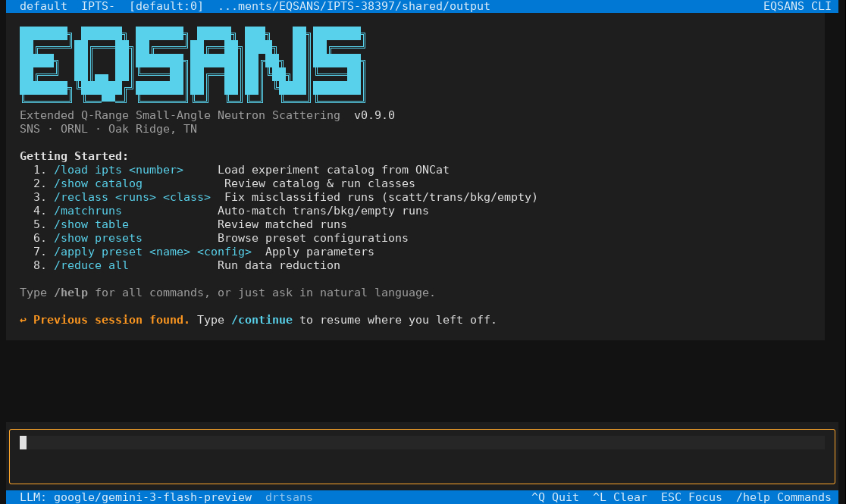
Task: Click the /reduce all command
Action: [91, 265]
